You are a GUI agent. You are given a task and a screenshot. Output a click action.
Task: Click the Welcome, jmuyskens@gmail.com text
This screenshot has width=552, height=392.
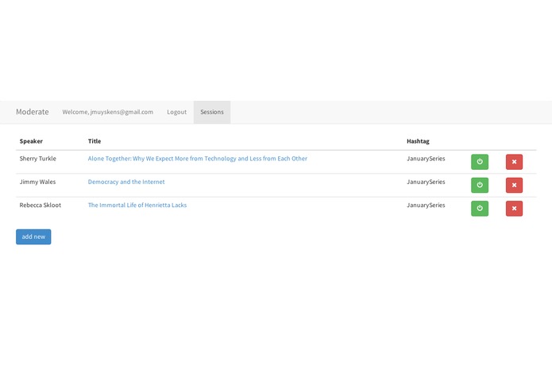click(108, 112)
